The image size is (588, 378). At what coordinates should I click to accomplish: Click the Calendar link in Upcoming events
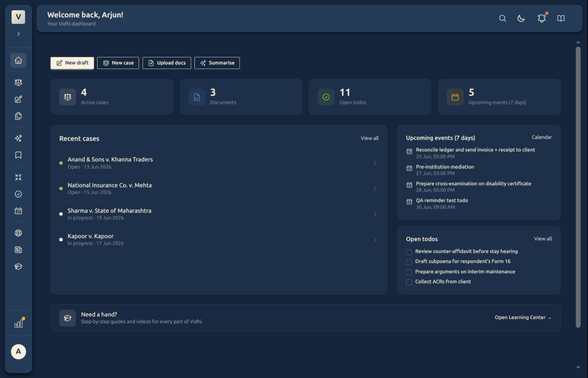(542, 137)
